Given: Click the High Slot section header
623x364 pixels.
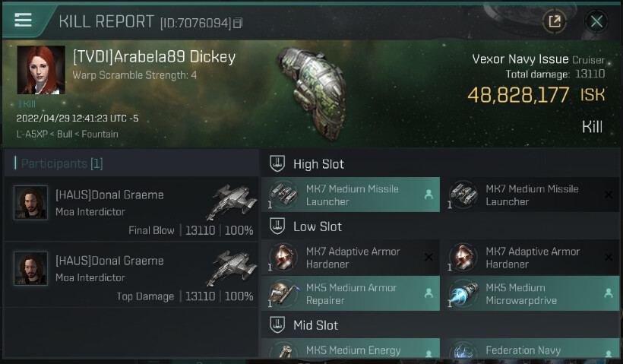Looking at the screenshot, I should (318, 163).
